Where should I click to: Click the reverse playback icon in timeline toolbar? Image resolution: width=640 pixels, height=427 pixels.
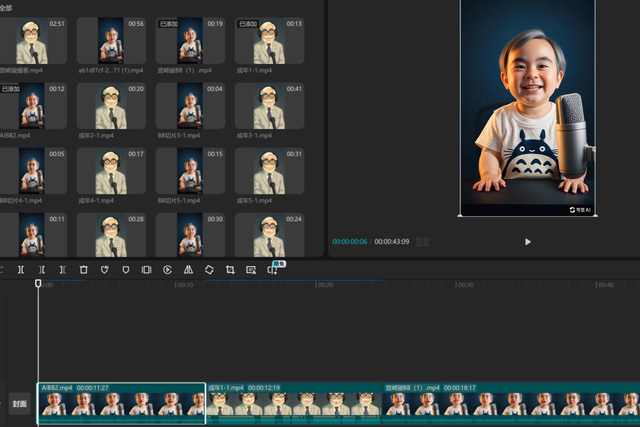[167, 270]
